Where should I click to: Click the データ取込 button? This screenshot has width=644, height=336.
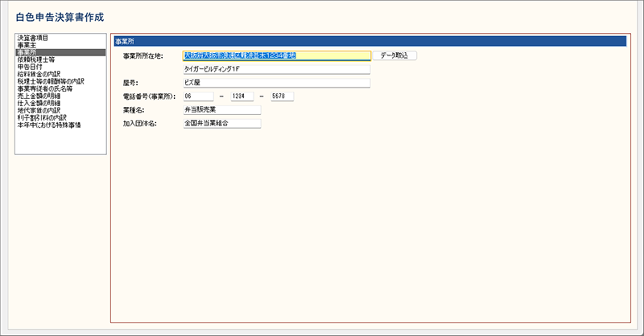pos(394,55)
